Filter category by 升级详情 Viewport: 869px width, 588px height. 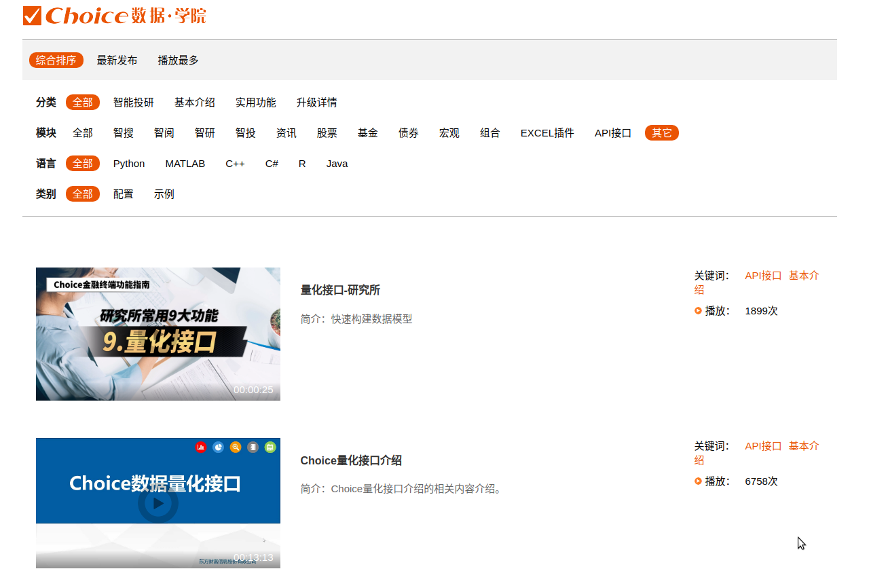coord(317,102)
